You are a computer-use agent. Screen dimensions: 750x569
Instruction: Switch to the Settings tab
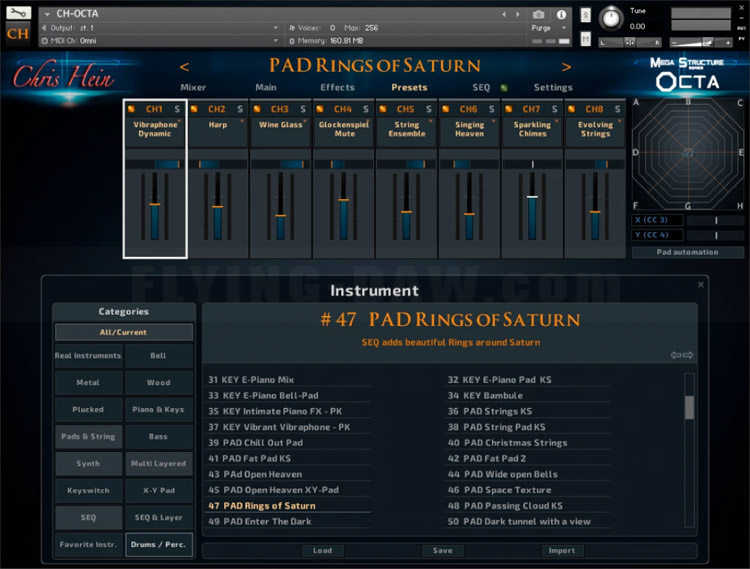pos(553,88)
